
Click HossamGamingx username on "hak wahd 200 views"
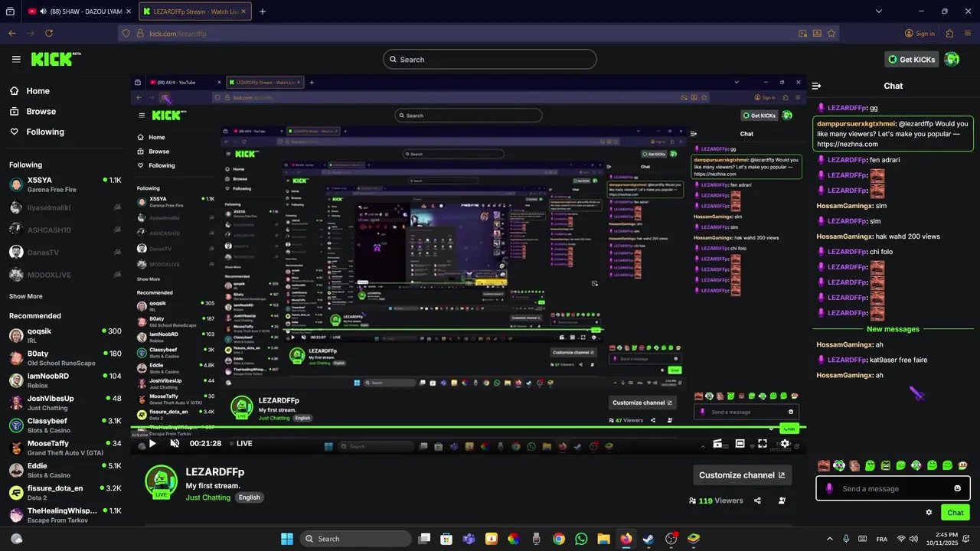[844, 236]
